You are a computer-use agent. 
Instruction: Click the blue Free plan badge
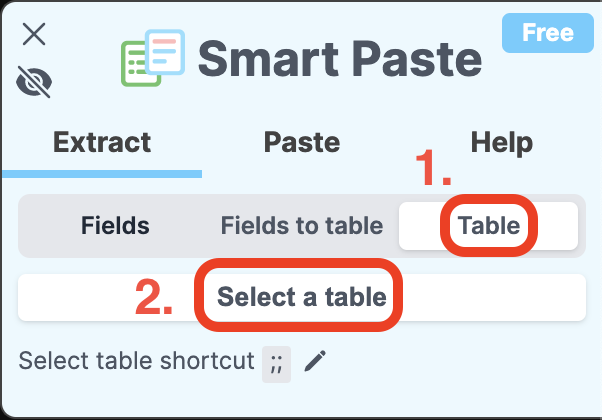(x=547, y=33)
